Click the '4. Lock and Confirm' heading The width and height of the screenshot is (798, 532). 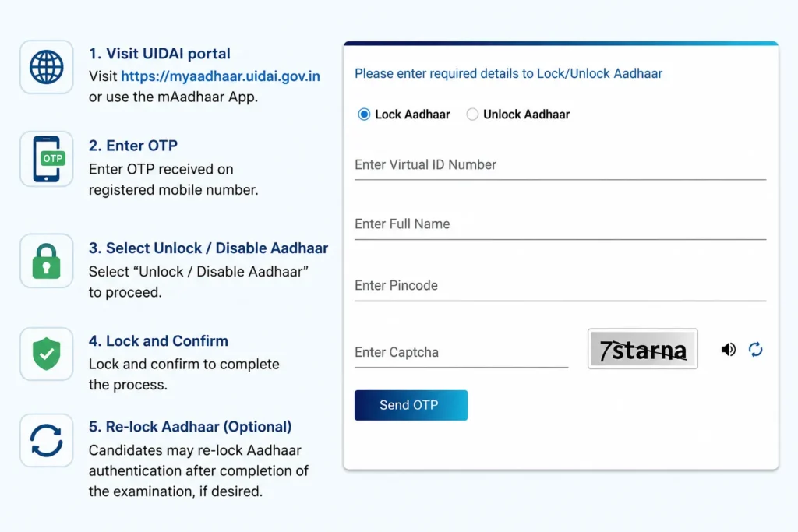coord(158,340)
